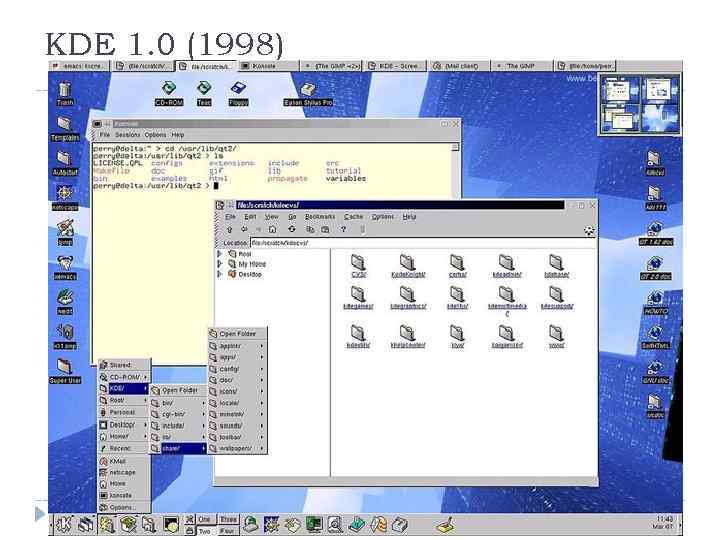Expand the apps/ submenu arrow
The image size is (720, 540).
pyautogui.click(x=262, y=357)
